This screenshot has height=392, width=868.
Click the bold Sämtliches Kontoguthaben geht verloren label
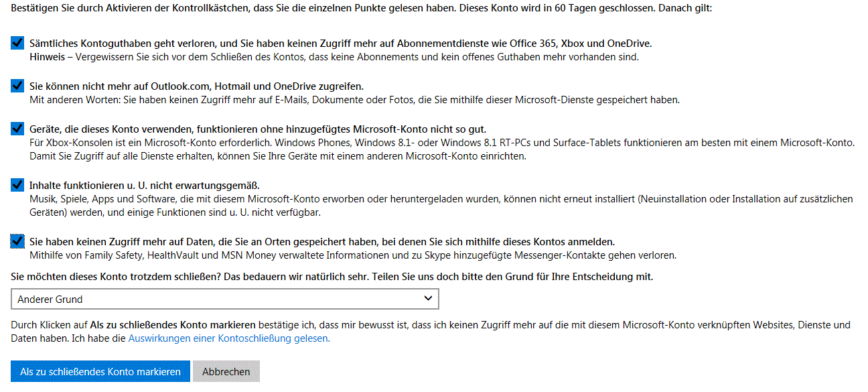coord(340,44)
